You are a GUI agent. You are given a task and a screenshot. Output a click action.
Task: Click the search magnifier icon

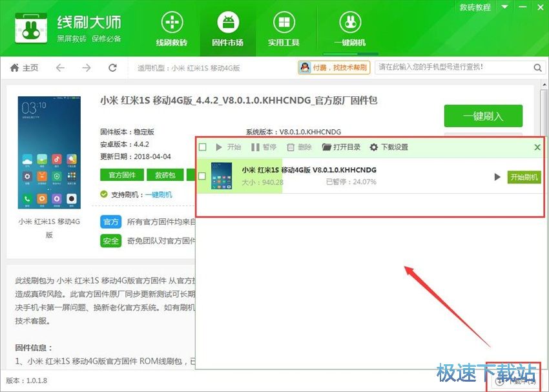pos(538,68)
